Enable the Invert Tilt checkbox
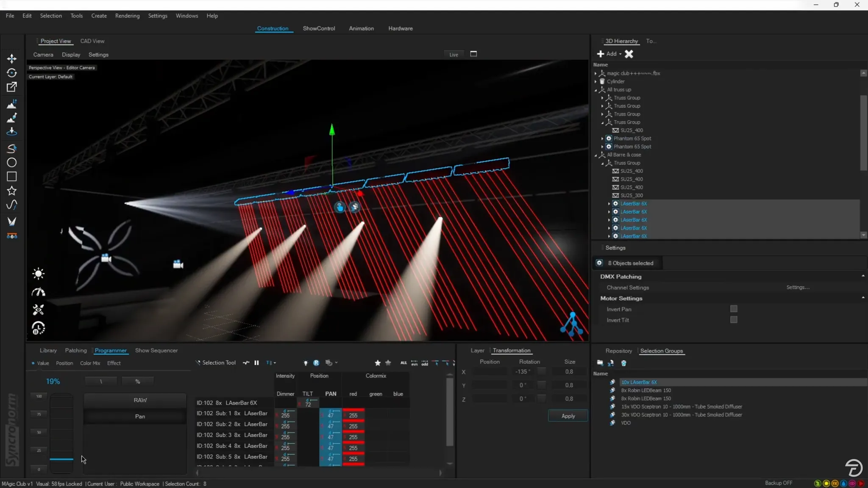 734,320
